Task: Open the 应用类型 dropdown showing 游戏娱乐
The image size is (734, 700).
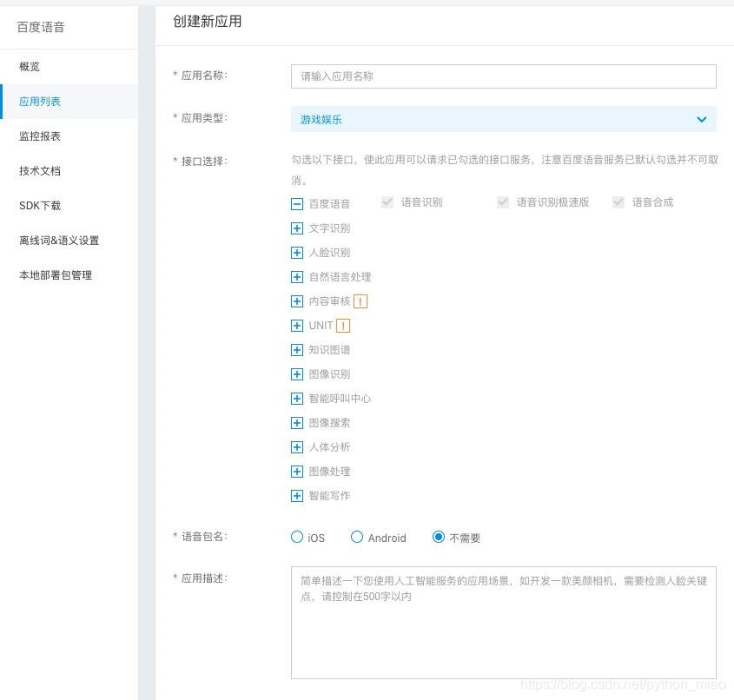Action: [x=504, y=120]
